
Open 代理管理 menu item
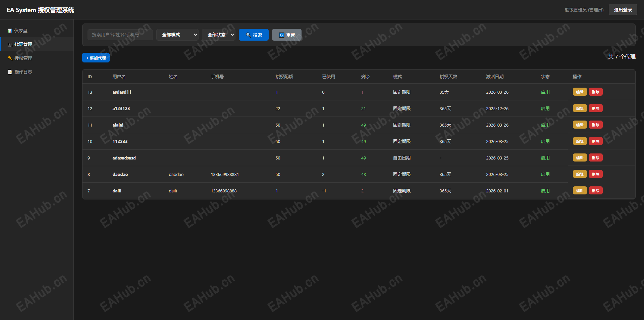37,44
